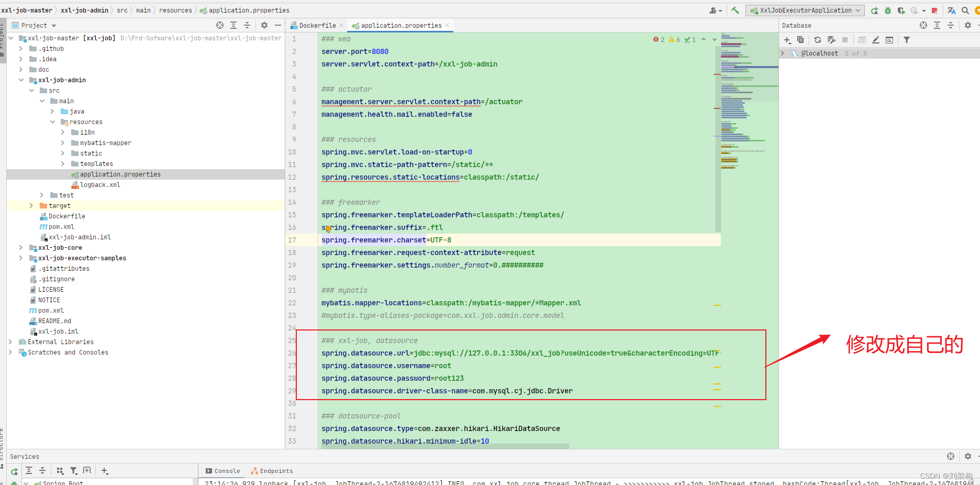The height and width of the screenshot is (485, 980).
Task: Open the Console tab in Services
Action: coord(223,471)
